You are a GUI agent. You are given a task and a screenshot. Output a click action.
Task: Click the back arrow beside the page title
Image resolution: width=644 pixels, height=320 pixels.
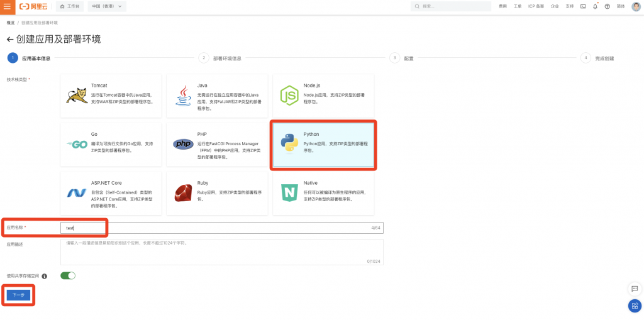[10, 40]
